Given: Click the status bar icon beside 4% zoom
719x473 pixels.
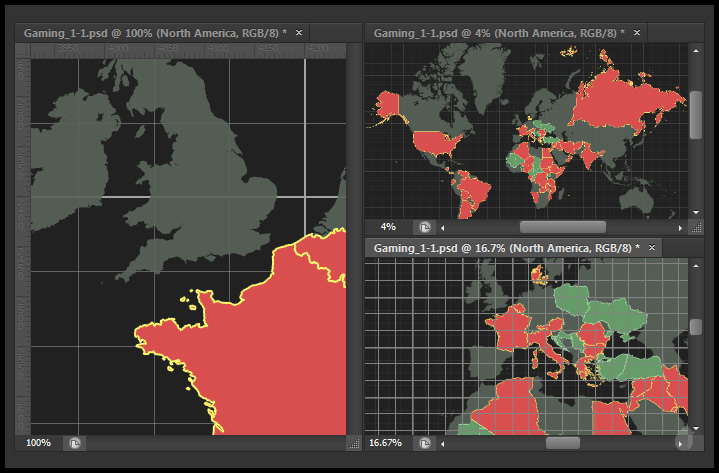Looking at the screenshot, I should point(425,227).
